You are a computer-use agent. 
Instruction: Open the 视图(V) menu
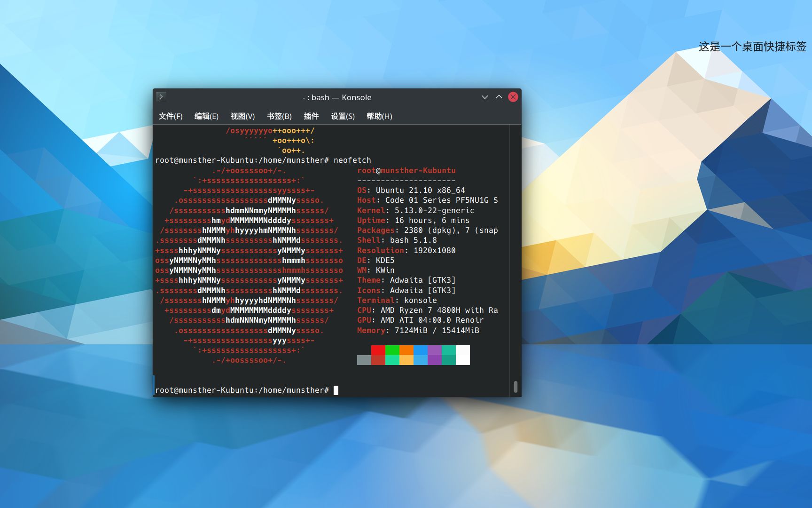tap(242, 116)
